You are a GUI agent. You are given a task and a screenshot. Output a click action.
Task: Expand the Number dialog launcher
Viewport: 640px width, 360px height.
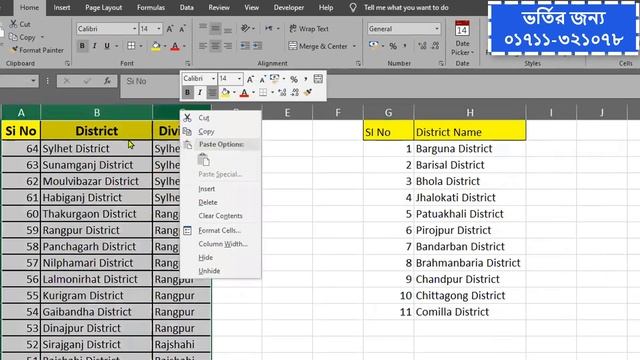click(x=441, y=64)
